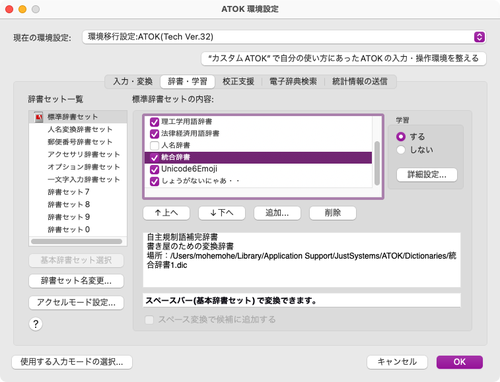Uncheck the 理工学用語辞書 checkbox
The width and height of the screenshot is (500, 382).
tap(154, 122)
